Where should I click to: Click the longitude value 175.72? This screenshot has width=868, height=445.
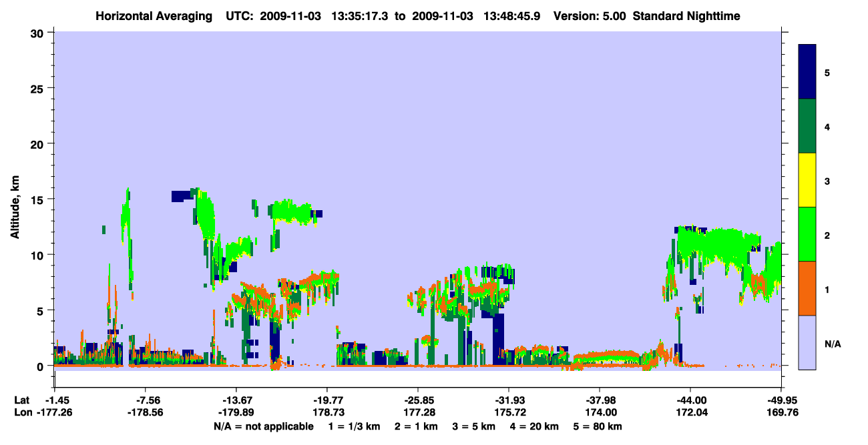pyautogui.click(x=509, y=413)
